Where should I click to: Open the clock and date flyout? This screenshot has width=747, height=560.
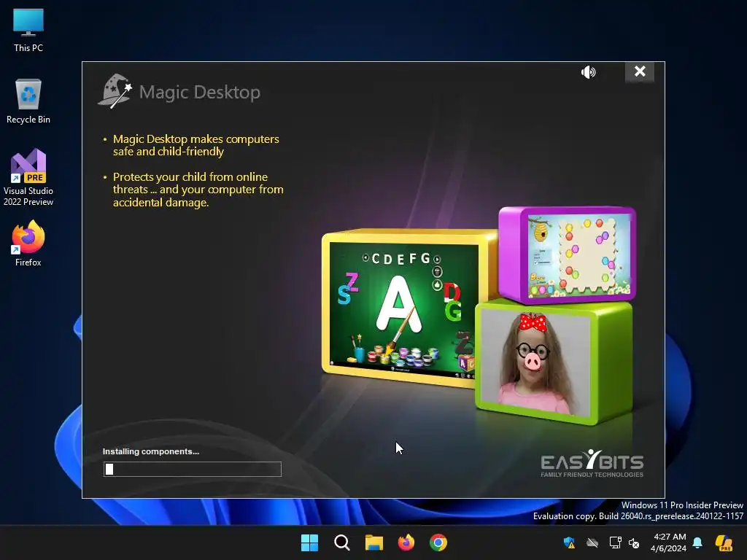pos(668,542)
